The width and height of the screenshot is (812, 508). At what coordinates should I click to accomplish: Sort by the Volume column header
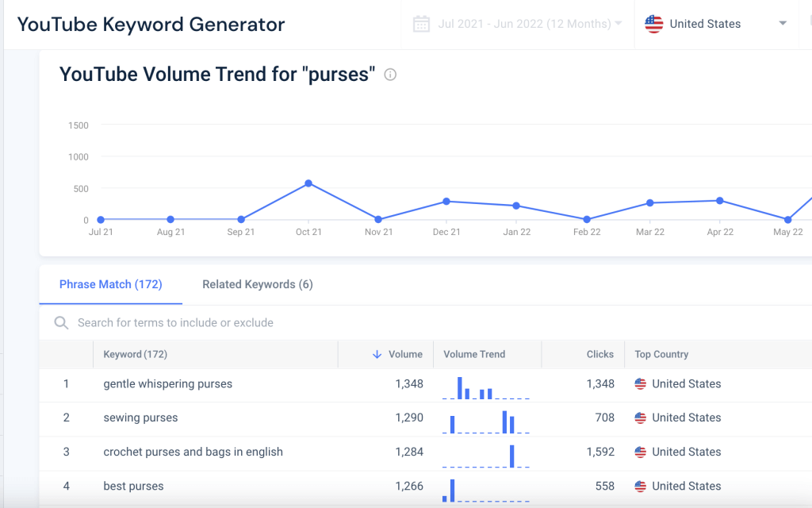pyautogui.click(x=405, y=355)
